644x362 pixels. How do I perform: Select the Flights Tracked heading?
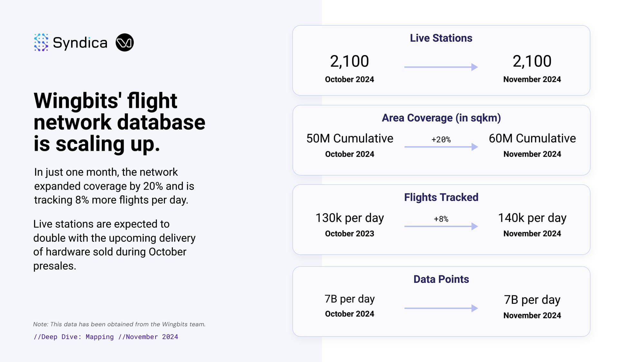pos(441,197)
